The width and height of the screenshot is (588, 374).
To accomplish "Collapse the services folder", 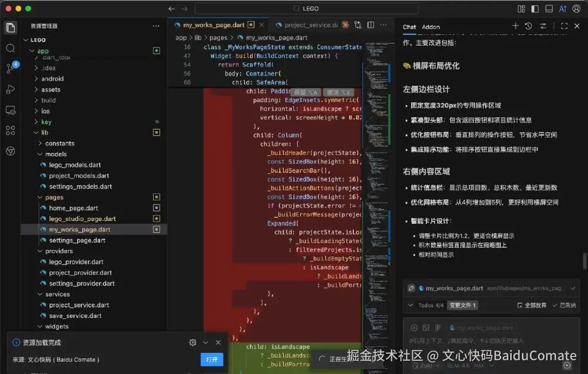I will pyautogui.click(x=40, y=294).
